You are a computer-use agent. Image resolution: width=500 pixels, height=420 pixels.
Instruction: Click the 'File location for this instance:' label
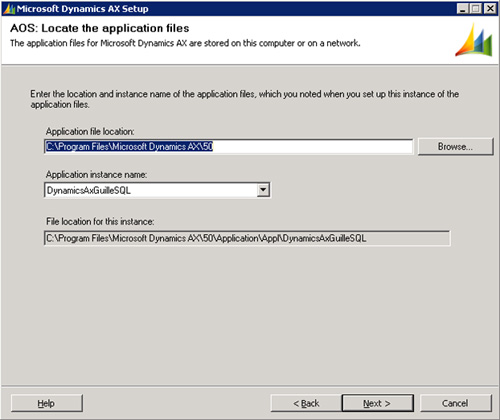[x=100, y=221]
